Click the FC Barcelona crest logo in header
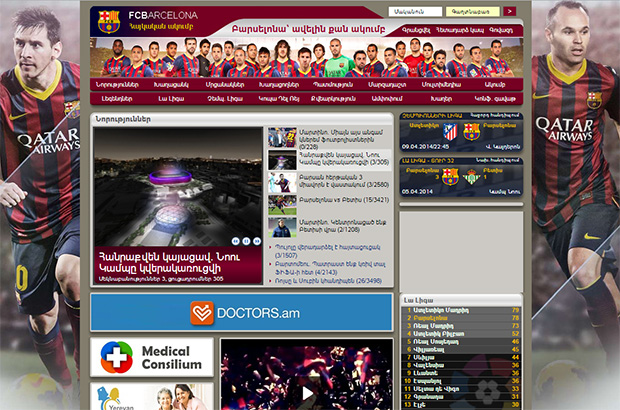Screen dimensions: 620x410 point(109,22)
